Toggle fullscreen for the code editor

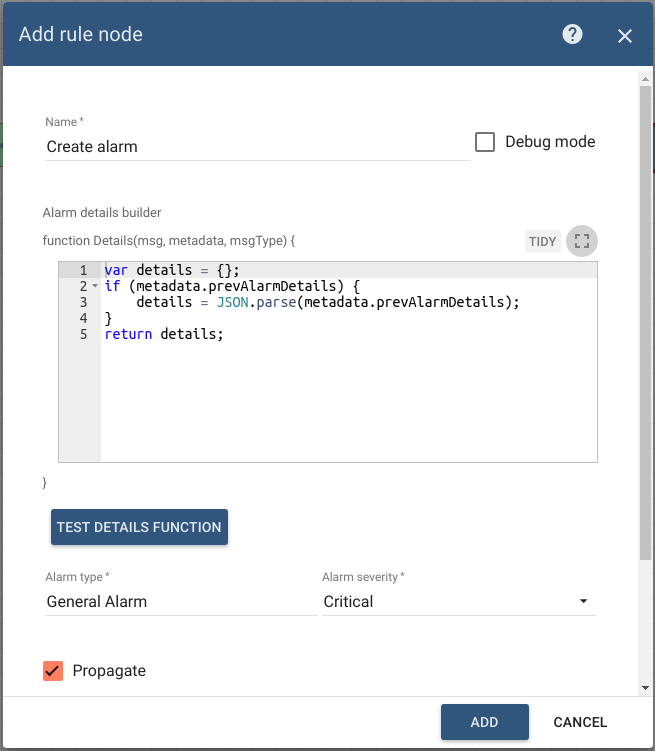[x=582, y=241]
